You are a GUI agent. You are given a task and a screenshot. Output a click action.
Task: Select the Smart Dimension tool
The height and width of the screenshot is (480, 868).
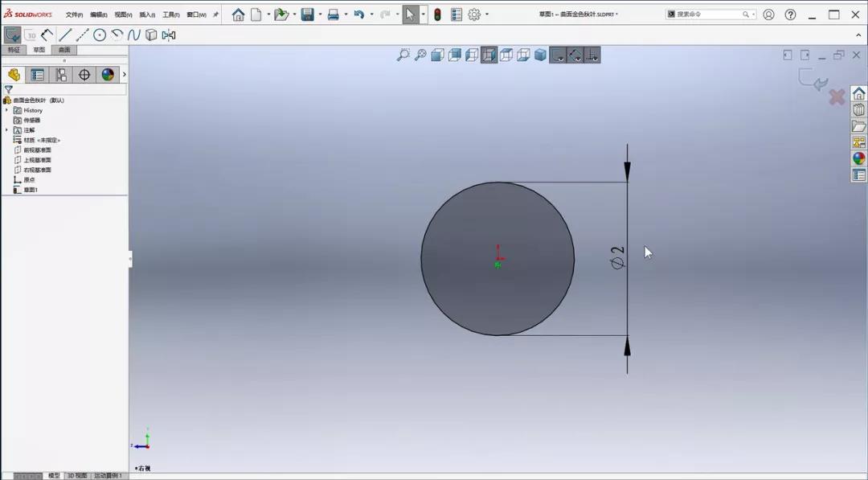click(x=47, y=35)
